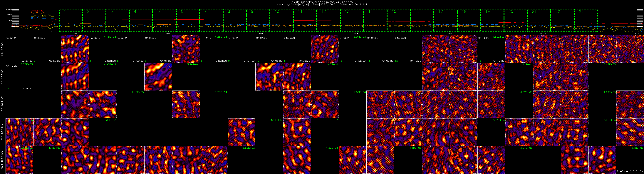This screenshot has height=174, width=644.
Task: Select interval 4 in the light curve
Action: click(141, 21)
